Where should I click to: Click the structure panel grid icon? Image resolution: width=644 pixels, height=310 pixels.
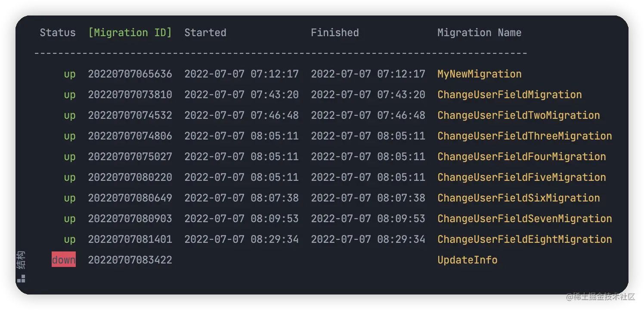(21, 279)
